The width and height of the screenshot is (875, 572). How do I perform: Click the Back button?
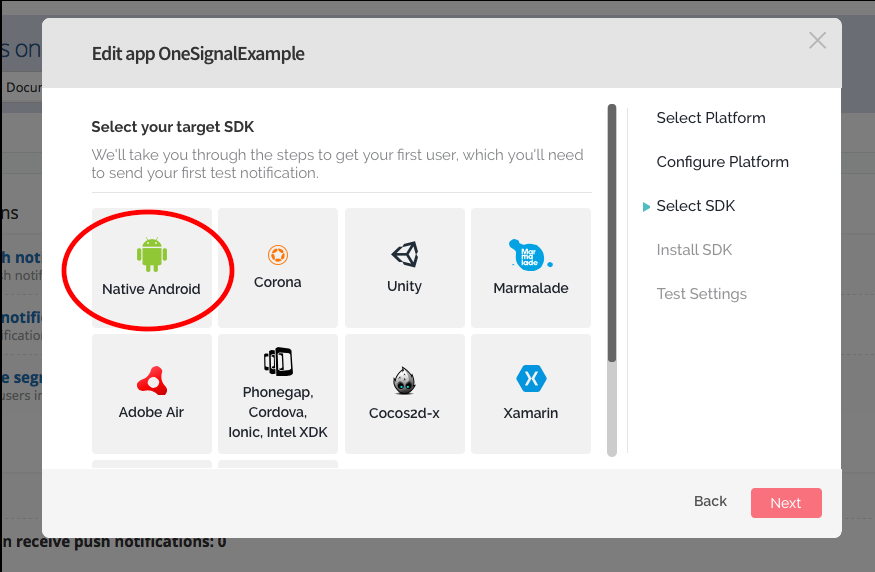tap(710, 502)
